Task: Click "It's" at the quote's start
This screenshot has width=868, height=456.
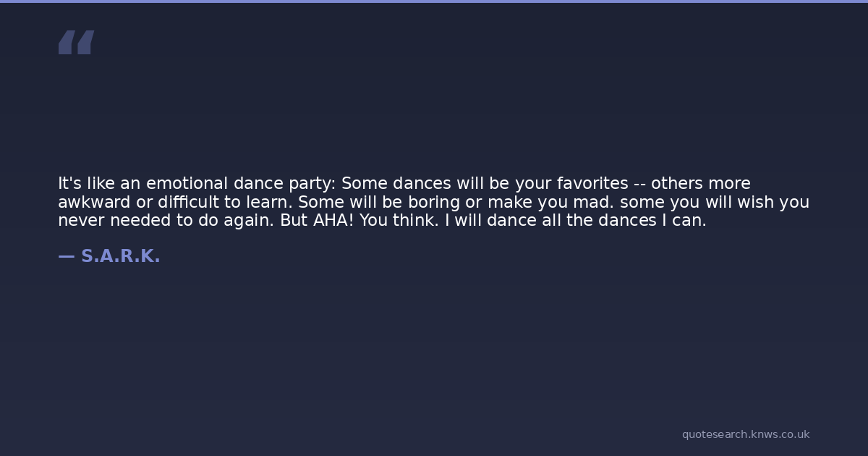Action: click(x=69, y=184)
